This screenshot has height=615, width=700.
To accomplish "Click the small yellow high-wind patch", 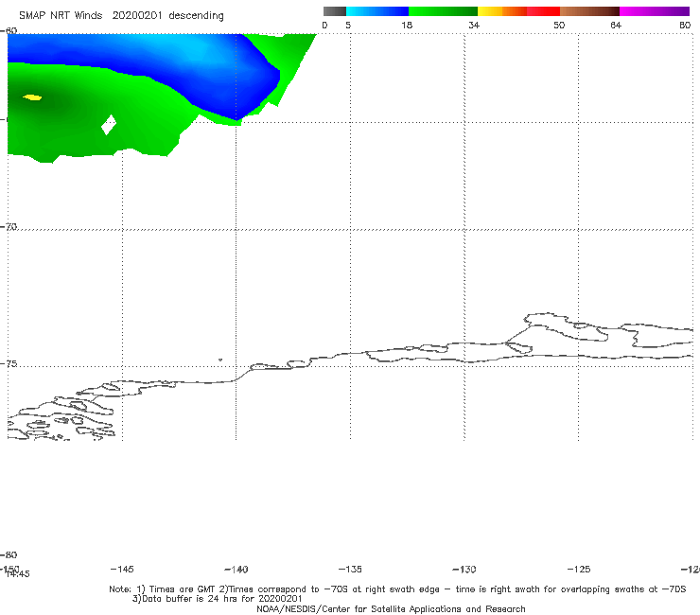I will (x=32, y=97).
